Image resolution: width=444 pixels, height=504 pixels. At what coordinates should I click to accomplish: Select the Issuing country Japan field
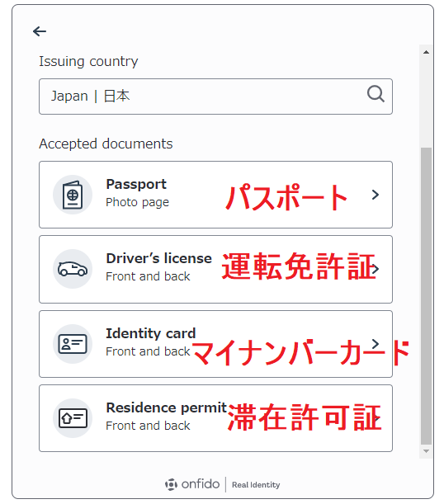[215, 97]
